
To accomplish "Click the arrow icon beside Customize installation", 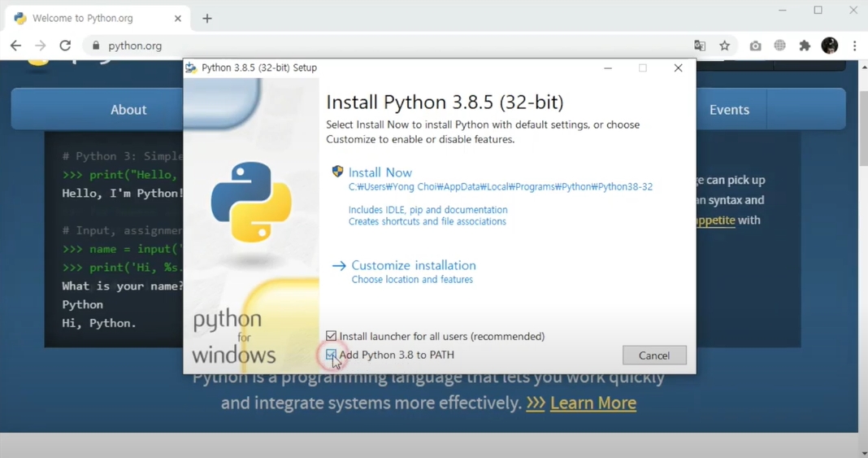I will [339, 266].
